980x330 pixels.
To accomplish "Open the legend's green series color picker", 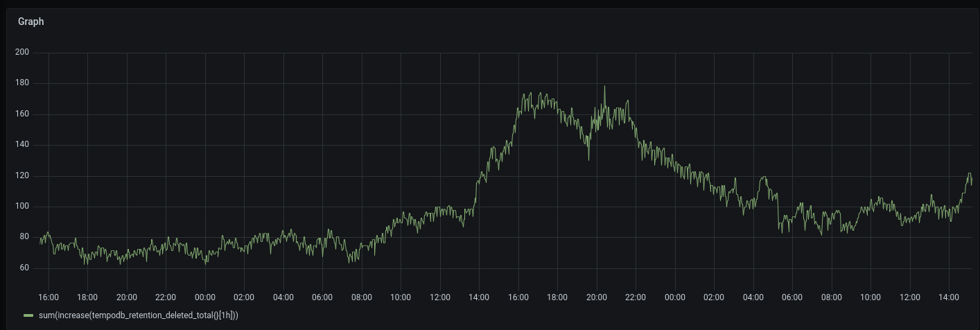I will 28,315.
